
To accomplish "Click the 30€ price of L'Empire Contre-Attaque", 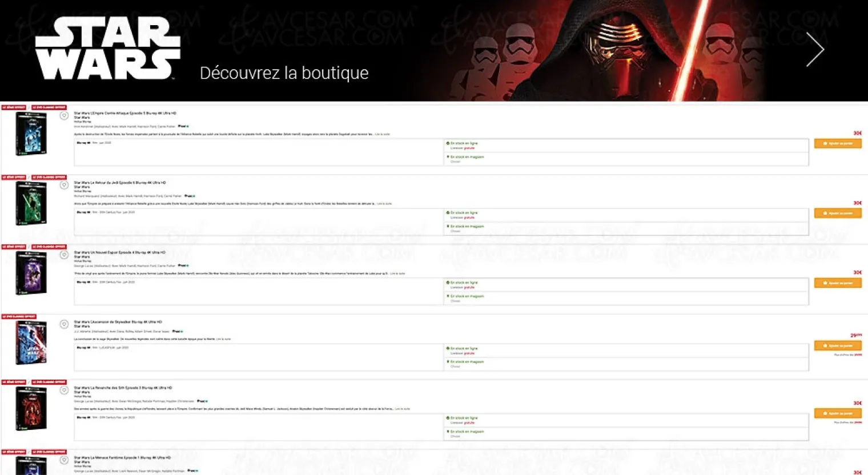I will pos(858,133).
